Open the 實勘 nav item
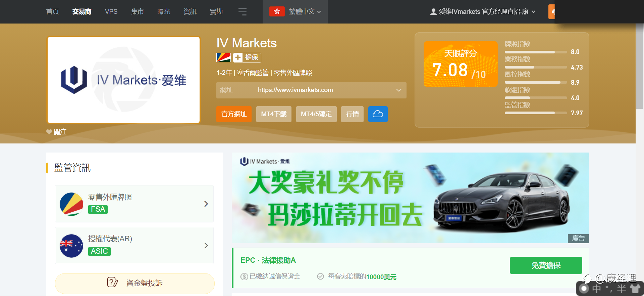Image resolution: width=644 pixels, height=296 pixels. pos(216,12)
